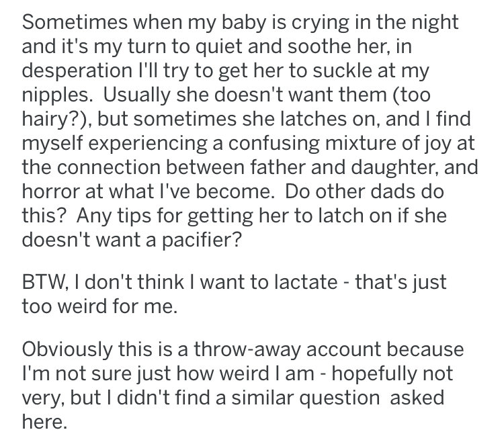Click the phrase "hopefully not"
Screen dimensions: 504x432
[392, 374]
